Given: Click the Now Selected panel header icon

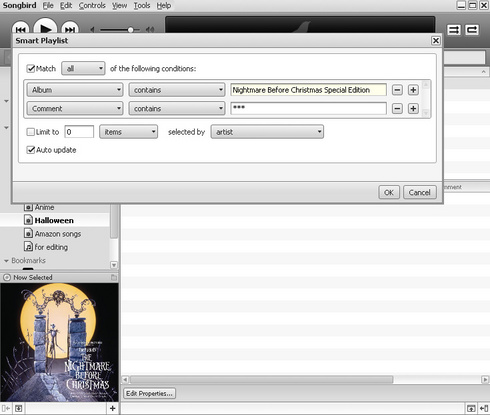Looking at the screenshot, I should [x=7, y=277].
